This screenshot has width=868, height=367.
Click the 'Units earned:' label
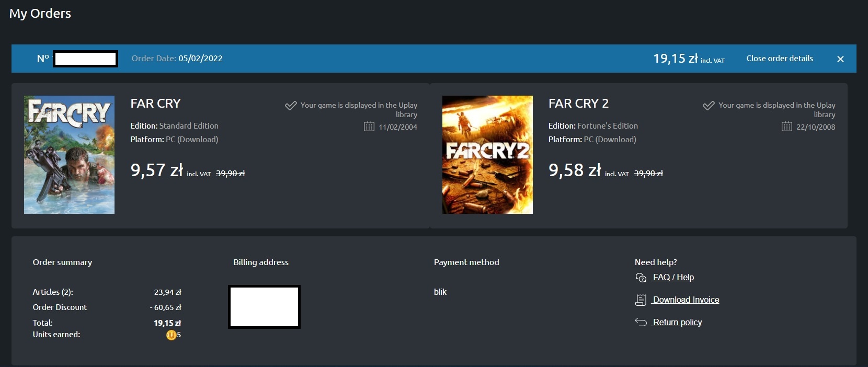(x=56, y=335)
